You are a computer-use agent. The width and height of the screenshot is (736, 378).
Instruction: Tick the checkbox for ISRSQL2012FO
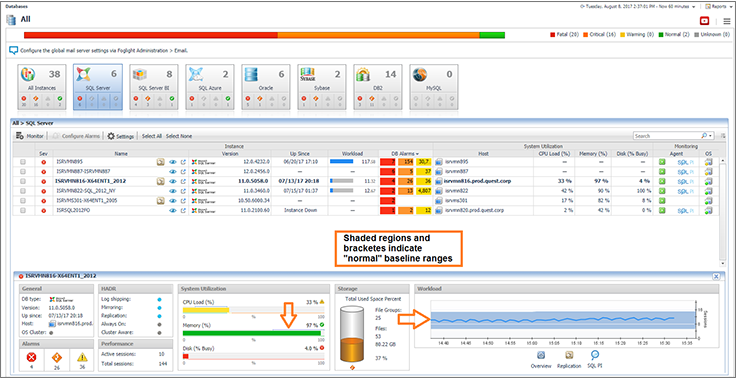23,210
